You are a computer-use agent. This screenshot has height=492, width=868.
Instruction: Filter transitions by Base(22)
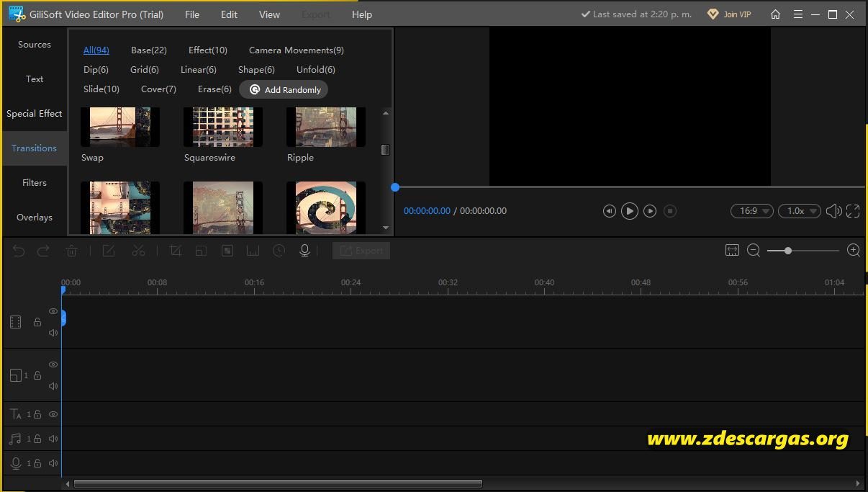coord(149,50)
